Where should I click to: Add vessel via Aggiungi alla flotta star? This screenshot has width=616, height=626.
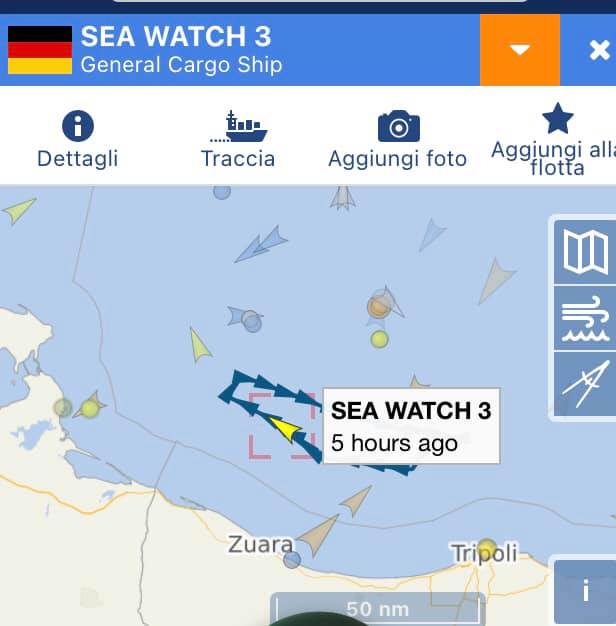pyautogui.click(x=558, y=118)
